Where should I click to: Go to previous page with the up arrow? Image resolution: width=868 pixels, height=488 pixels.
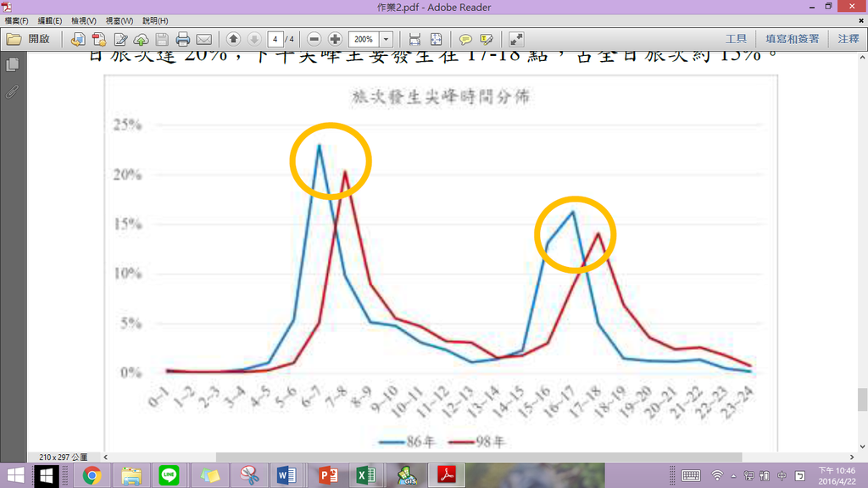tap(231, 38)
